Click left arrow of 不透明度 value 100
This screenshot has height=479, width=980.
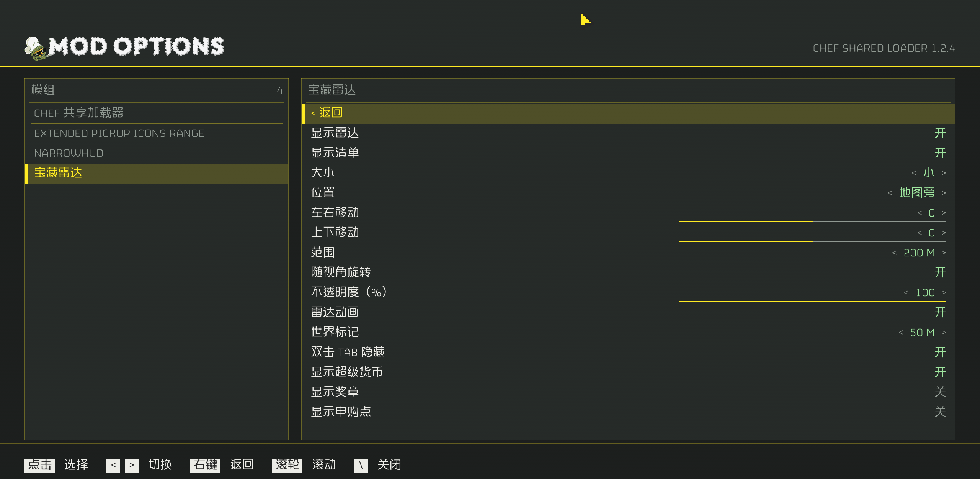tap(906, 292)
